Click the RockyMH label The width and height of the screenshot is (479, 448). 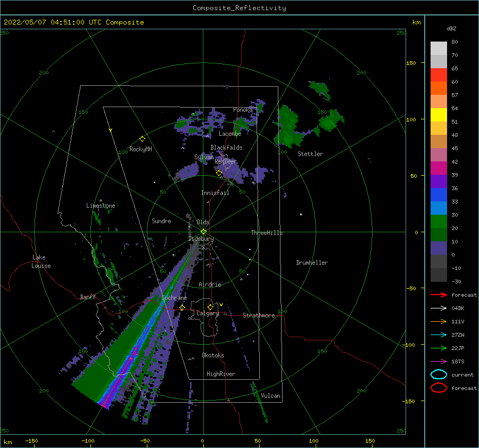pos(141,149)
